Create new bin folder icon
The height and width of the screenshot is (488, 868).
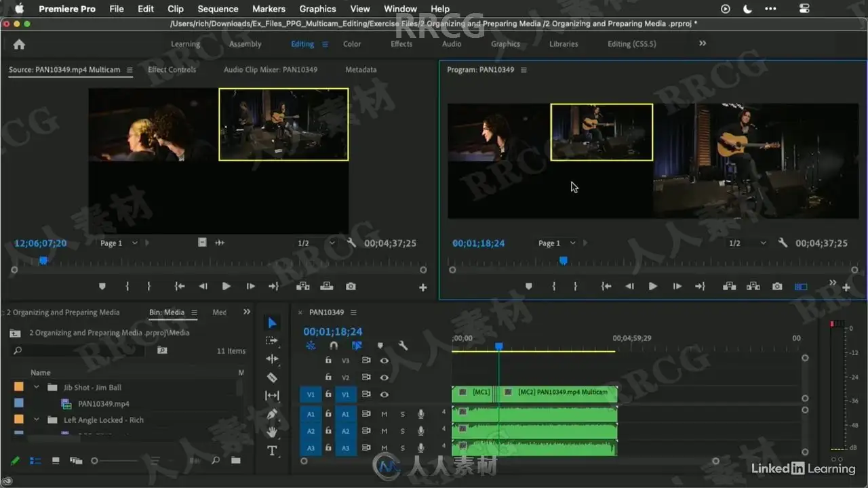click(236, 461)
